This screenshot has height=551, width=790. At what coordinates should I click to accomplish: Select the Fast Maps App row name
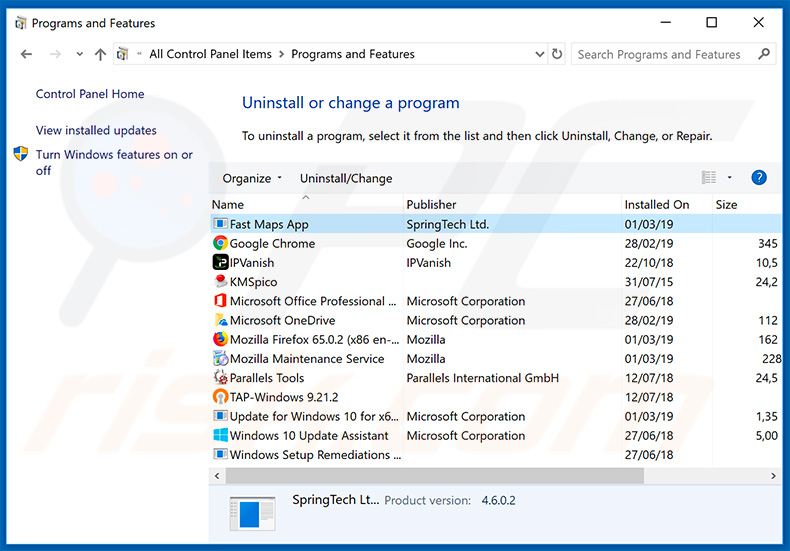(x=269, y=224)
